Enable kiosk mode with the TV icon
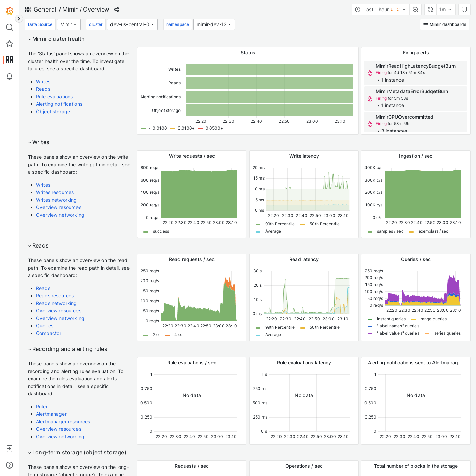 (464, 10)
